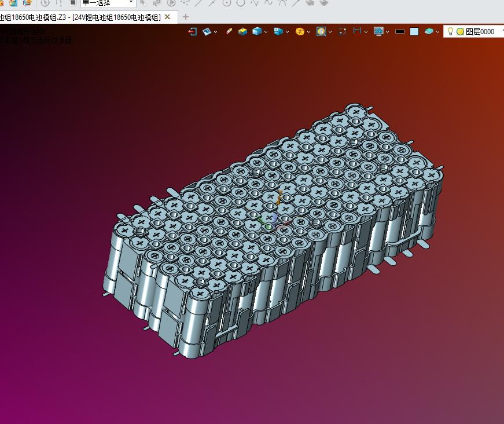504x424 pixels.
Task: Open dropdown arrow next to view orientation icon
Action: tap(288, 32)
